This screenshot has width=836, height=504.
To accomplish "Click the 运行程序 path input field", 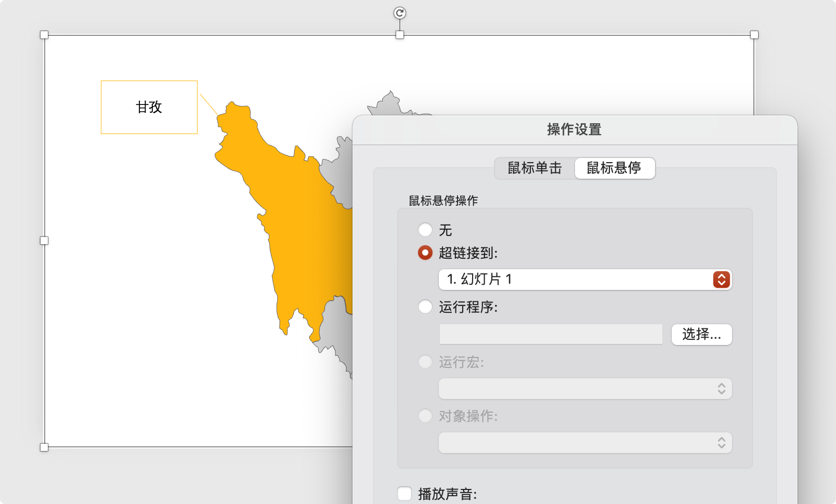I will tap(551, 334).
